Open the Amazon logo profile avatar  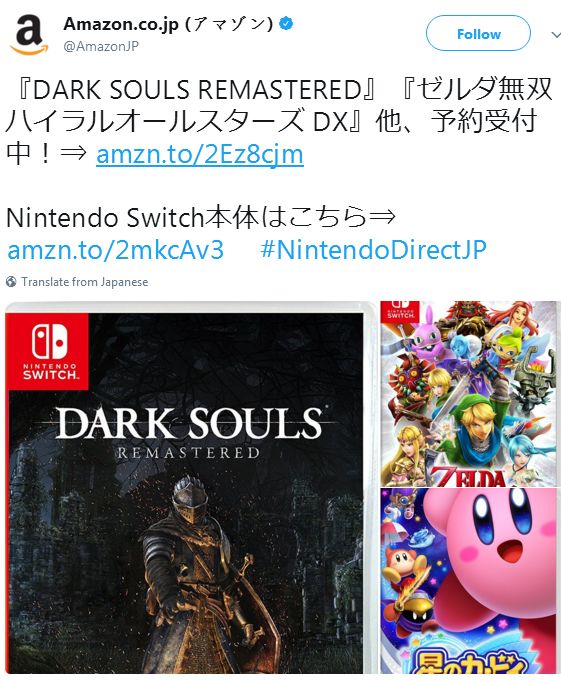29,36
